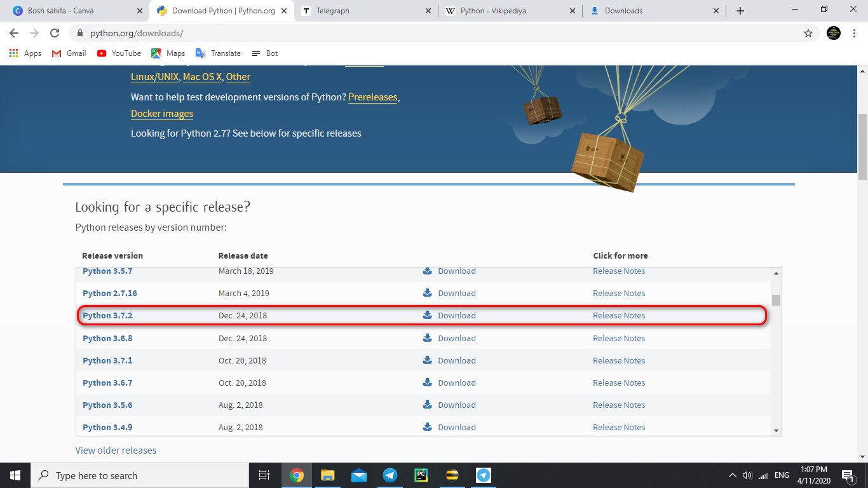This screenshot has width=868, height=488.
Task: Click the browser back arrow
Action: point(14,33)
